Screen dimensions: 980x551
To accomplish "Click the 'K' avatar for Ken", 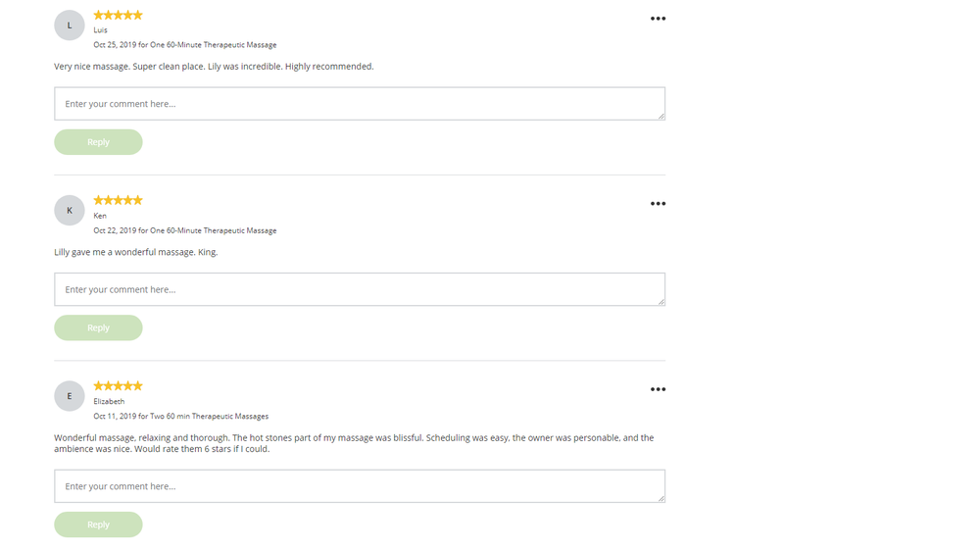I will coord(70,211).
